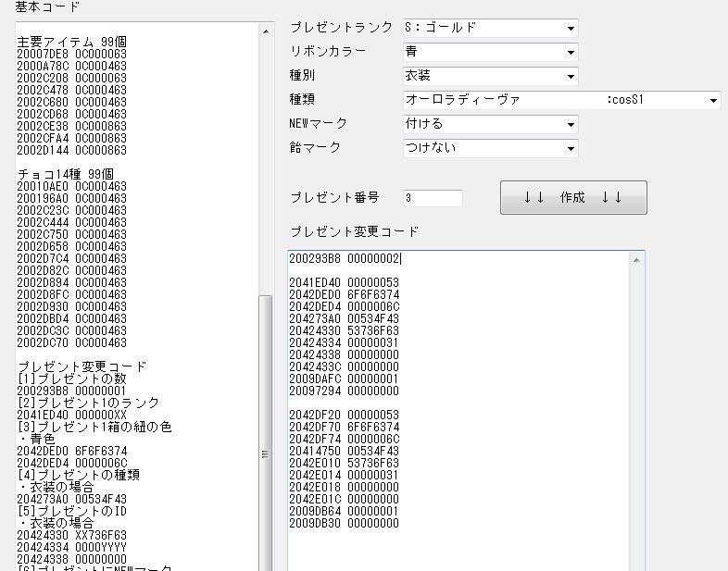Viewport: 728px width, 571px height.
Task: Click the チョコ14種 99個 heading
Action: (66, 174)
